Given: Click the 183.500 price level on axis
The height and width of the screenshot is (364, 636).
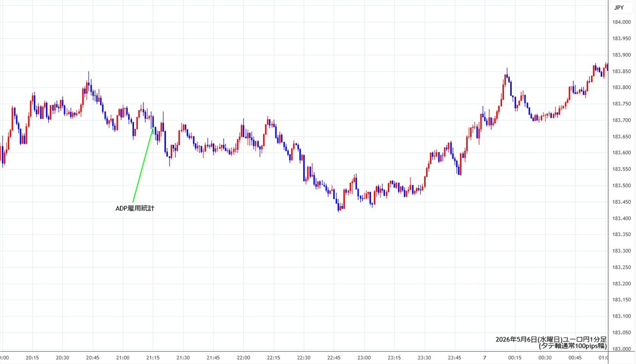Looking at the screenshot, I should coord(621,186).
